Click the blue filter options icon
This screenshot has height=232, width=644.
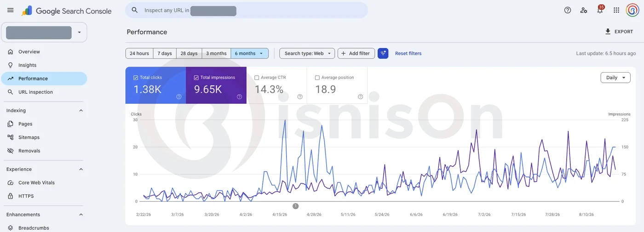click(383, 53)
